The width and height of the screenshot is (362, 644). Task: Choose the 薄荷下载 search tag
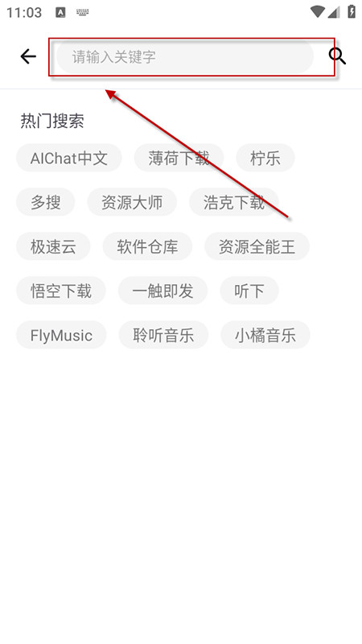(x=179, y=158)
